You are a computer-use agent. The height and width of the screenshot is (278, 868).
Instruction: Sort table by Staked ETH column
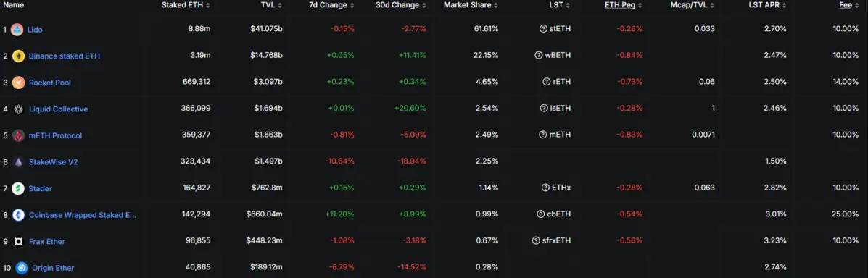pos(186,5)
